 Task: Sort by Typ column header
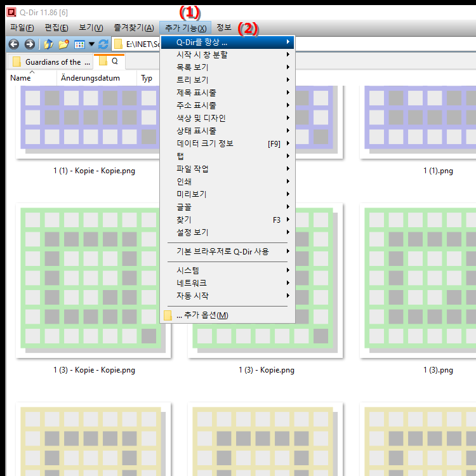148,78
